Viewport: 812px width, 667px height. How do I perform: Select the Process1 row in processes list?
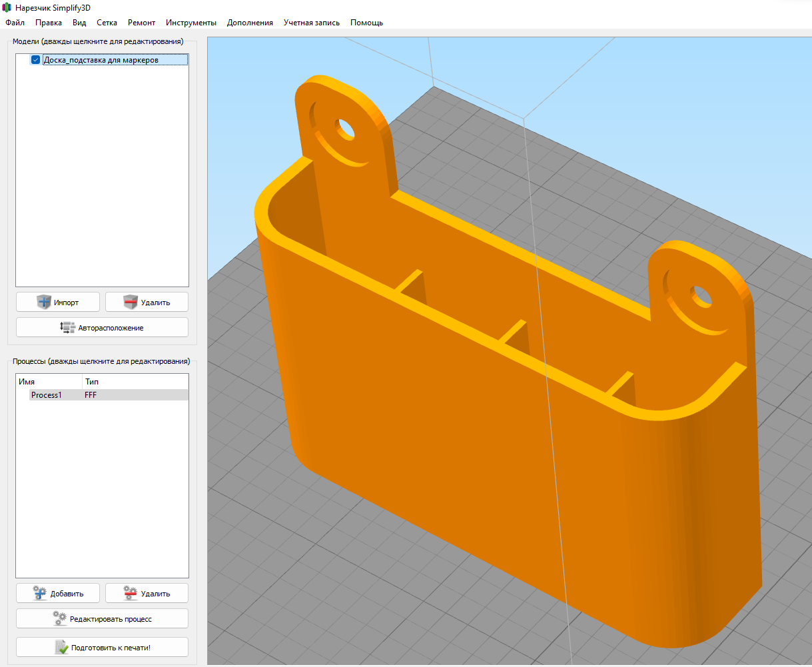47,395
